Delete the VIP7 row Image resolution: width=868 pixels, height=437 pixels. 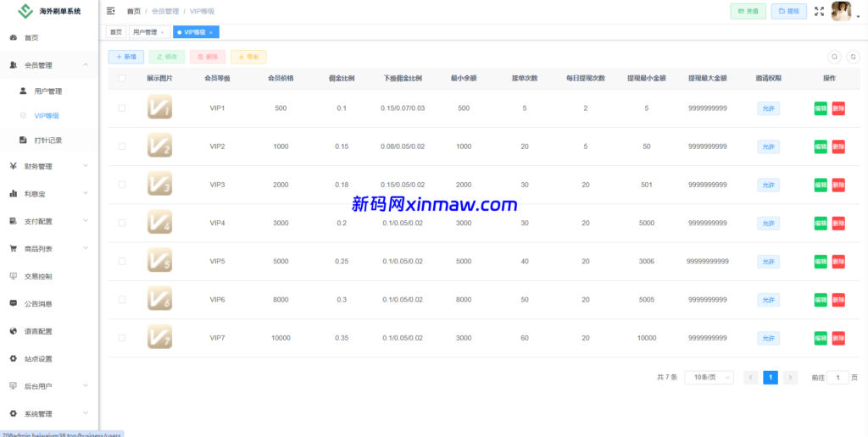(838, 338)
